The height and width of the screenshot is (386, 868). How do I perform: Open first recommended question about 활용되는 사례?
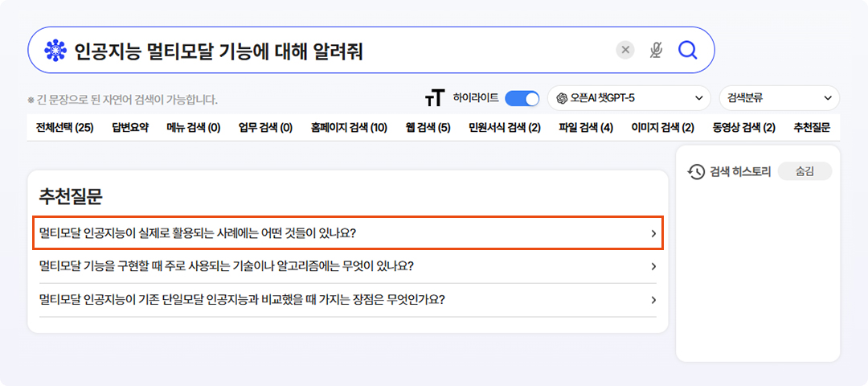pos(347,233)
